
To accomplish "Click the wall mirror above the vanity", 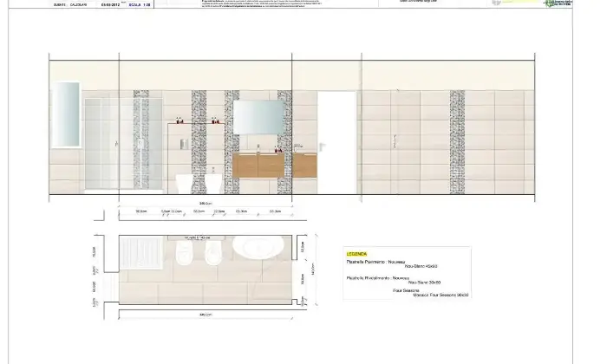I will (x=257, y=118).
